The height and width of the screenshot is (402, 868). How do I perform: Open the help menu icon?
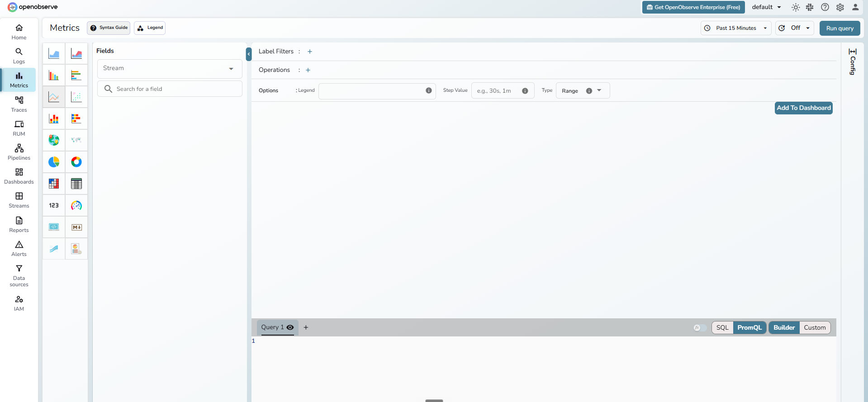tap(825, 7)
